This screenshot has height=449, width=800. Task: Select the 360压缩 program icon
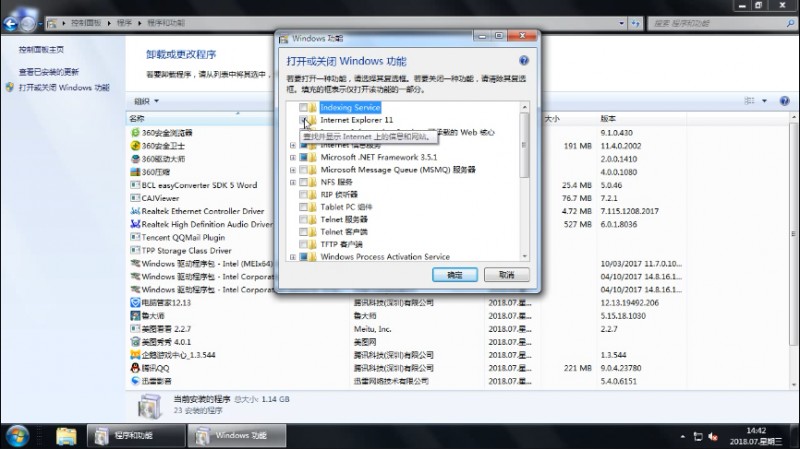pos(135,172)
